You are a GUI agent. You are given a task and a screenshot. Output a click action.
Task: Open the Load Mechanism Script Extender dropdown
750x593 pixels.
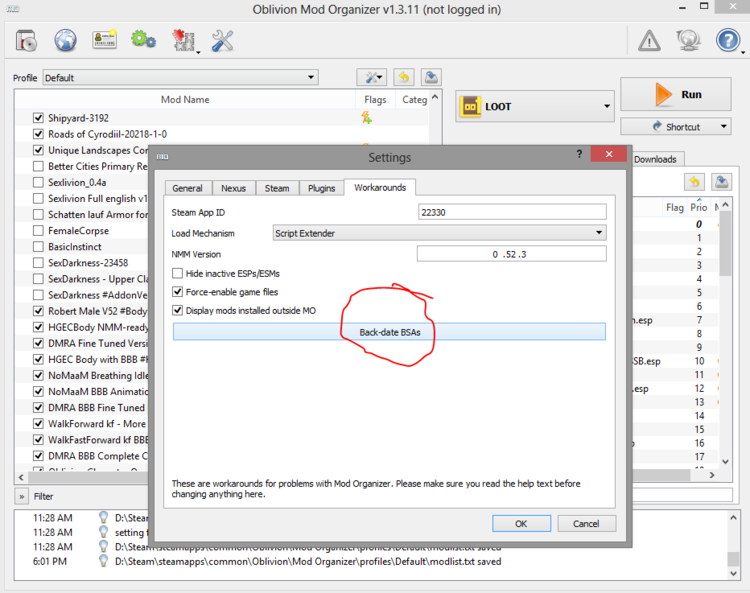coord(439,233)
